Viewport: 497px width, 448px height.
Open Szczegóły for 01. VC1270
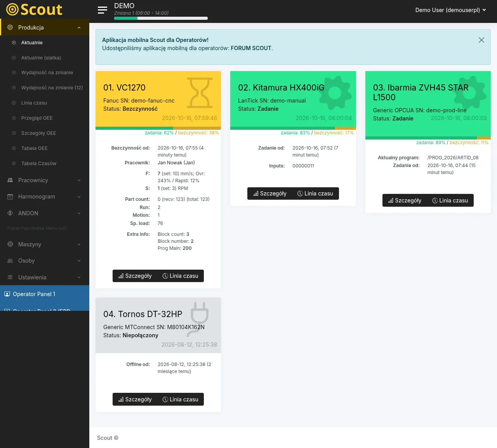click(x=135, y=276)
